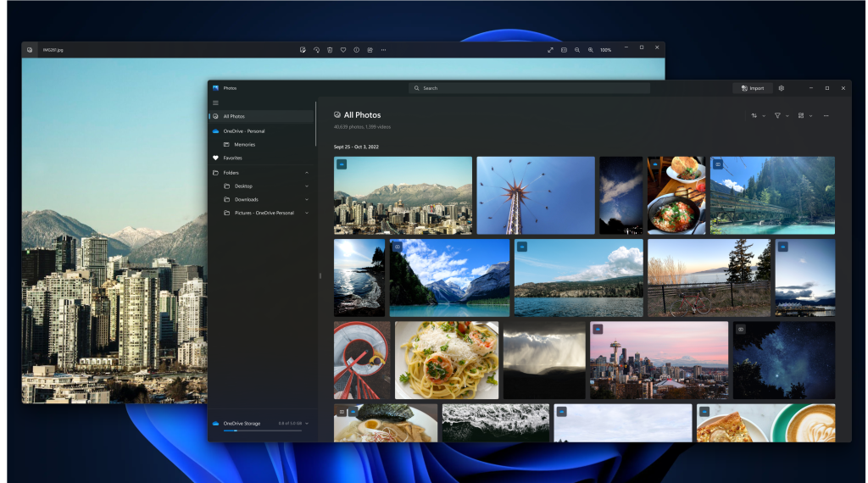Open the Seattle Space Needle skyline thumbnail

point(659,360)
